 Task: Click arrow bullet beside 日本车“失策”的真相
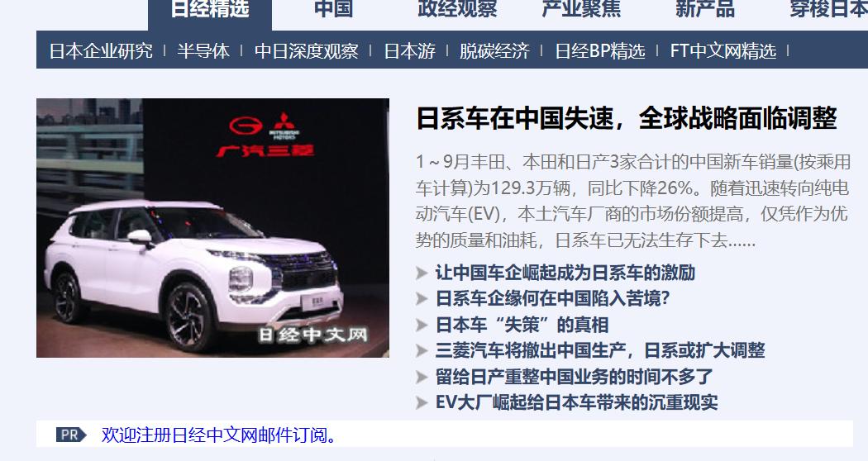pos(422,325)
